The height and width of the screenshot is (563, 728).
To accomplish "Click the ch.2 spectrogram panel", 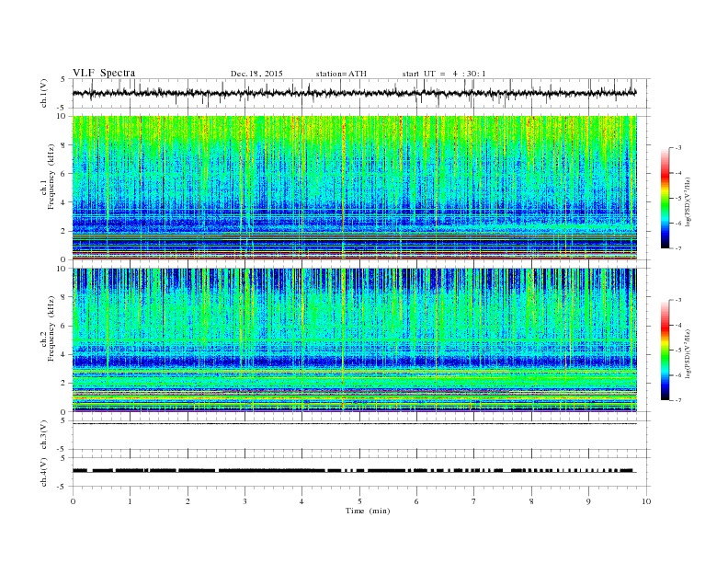I will click(354, 339).
